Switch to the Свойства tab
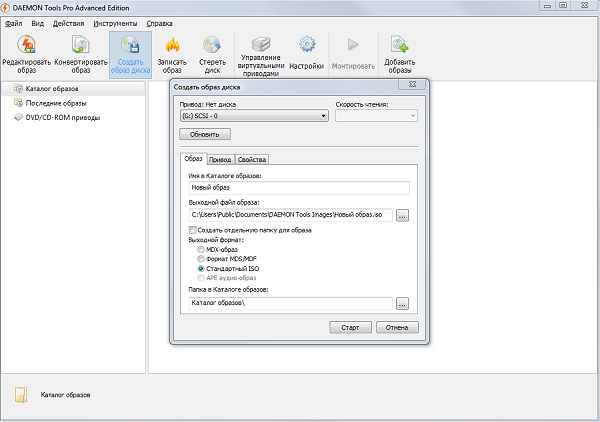The height and width of the screenshot is (422, 600). tap(252, 160)
